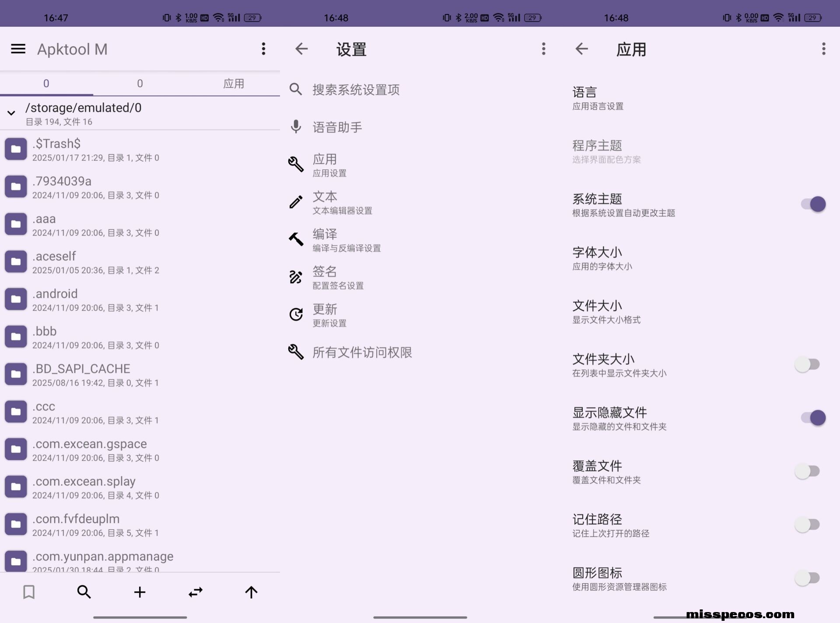840x623 pixels.
Task: Tap the microphone icon for 语音助手
Action: point(296,127)
